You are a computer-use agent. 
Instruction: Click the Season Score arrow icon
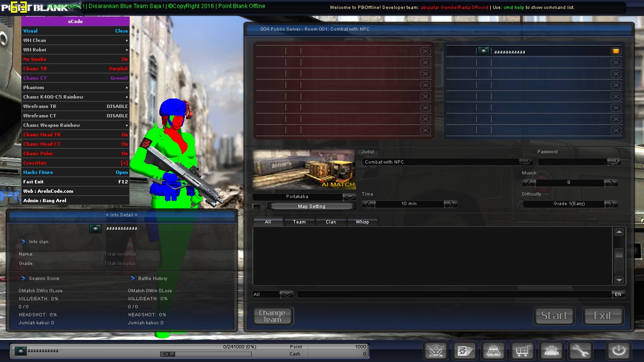click(23, 278)
